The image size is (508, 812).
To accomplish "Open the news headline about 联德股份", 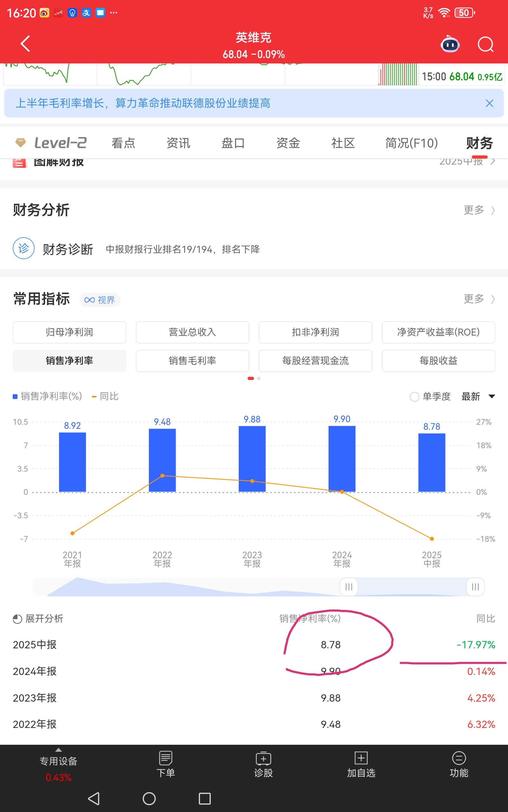I will pyautogui.click(x=143, y=103).
